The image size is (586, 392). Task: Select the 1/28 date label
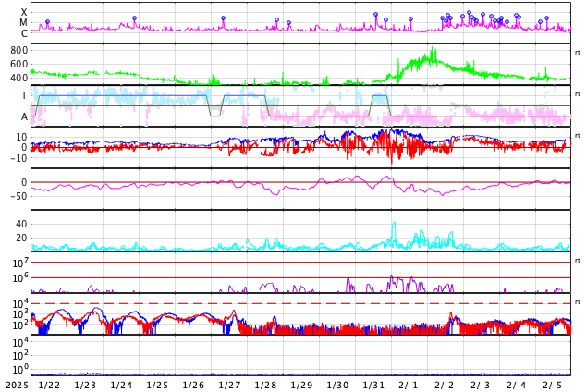[x=265, y=385]
